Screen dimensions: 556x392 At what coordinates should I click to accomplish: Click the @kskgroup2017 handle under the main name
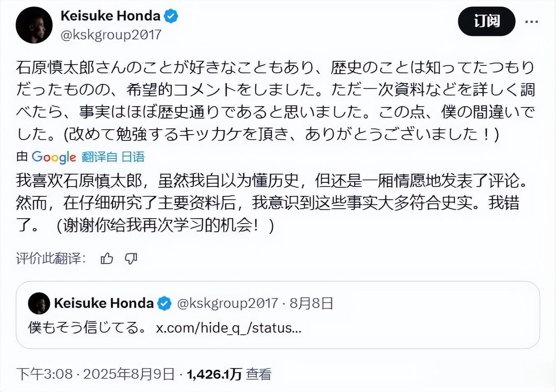coord(111,35)
